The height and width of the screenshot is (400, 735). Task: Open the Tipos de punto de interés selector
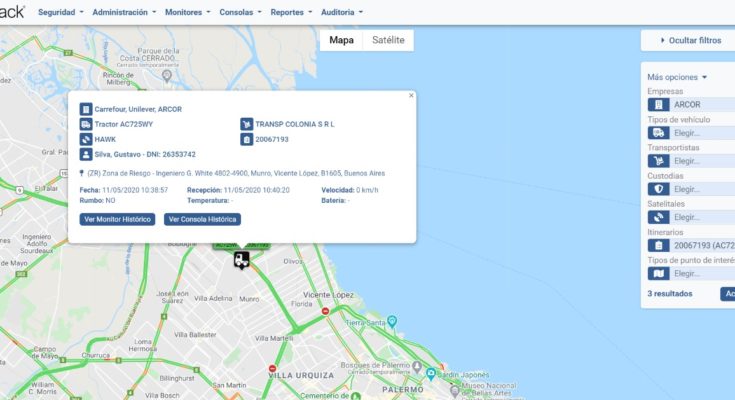pos(704,273)
